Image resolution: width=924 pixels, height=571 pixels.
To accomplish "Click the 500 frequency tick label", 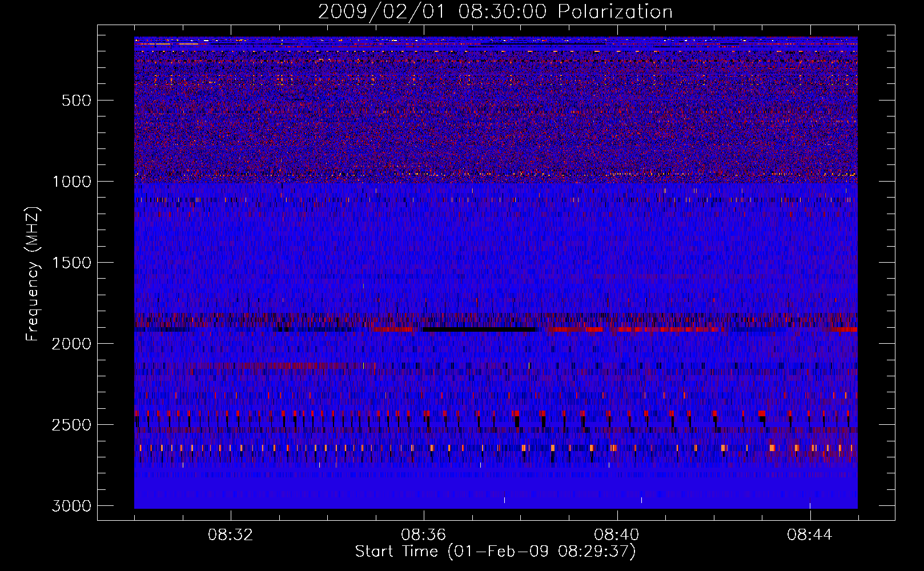I will (x=77, y=100).
